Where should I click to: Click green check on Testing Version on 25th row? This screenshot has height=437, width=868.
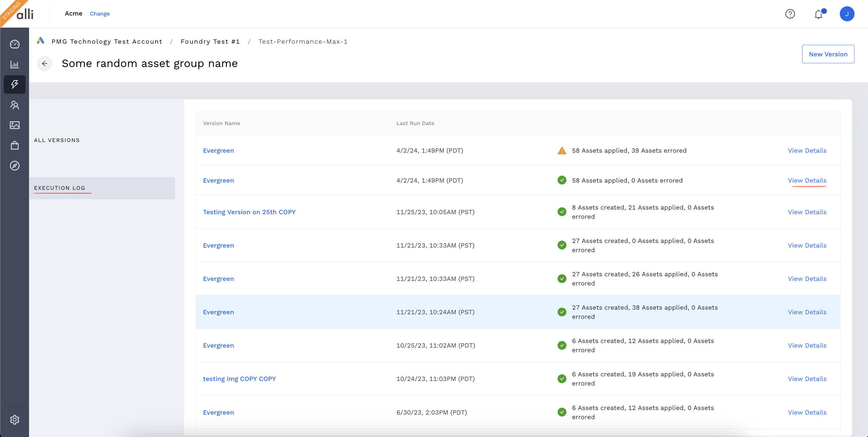562,212
